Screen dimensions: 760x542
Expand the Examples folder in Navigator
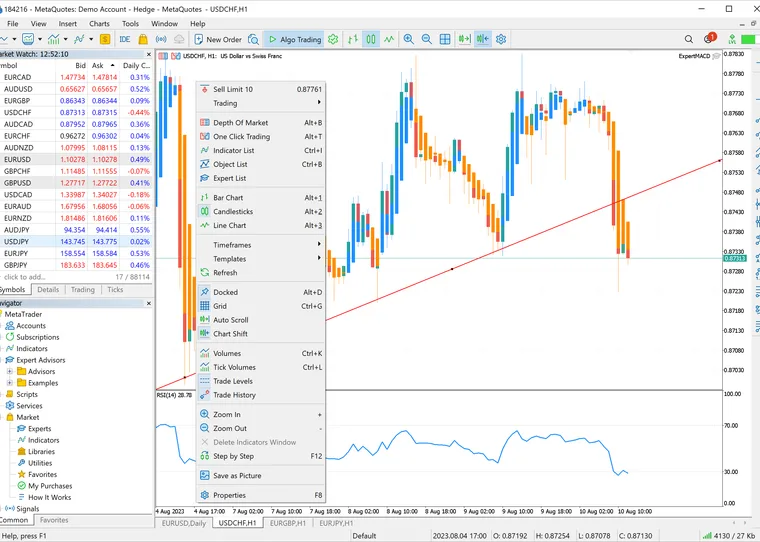[9, 383]
